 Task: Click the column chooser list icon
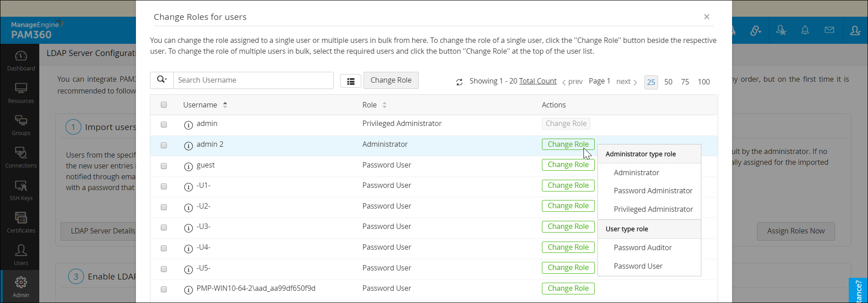click(350, 81)
